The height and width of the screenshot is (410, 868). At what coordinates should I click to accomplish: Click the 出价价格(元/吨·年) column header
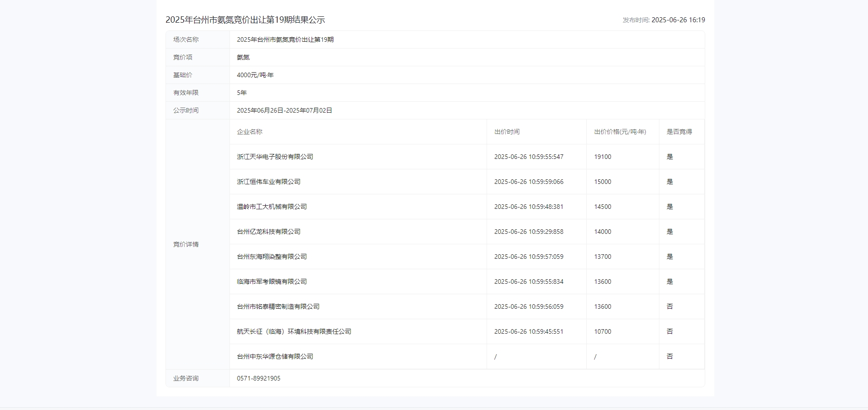point(620,132)
